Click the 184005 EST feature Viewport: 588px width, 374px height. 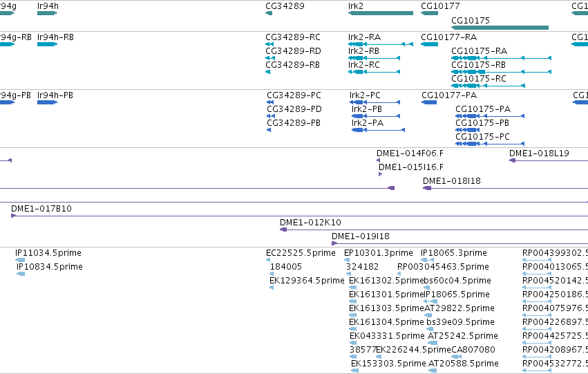click(272, 274)
